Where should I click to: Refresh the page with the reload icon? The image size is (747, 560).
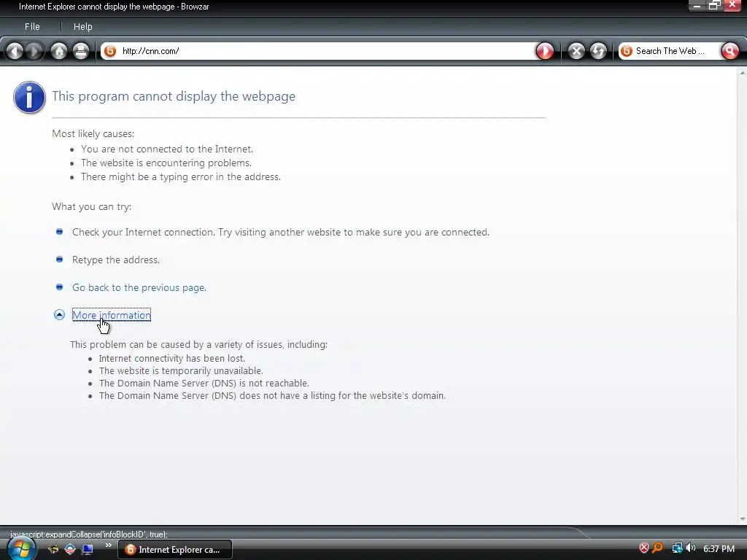click(598, 51)
